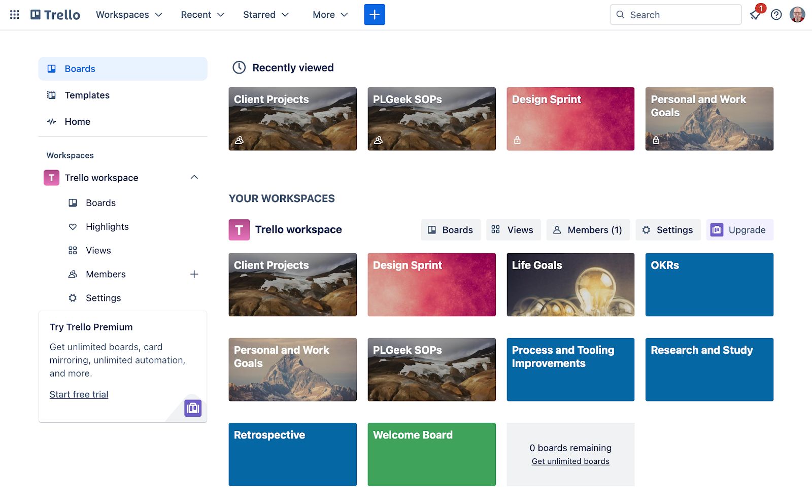Open Templates in the sidebar
Viewport: 812px width, 504px height.
[x=123, y=95]
